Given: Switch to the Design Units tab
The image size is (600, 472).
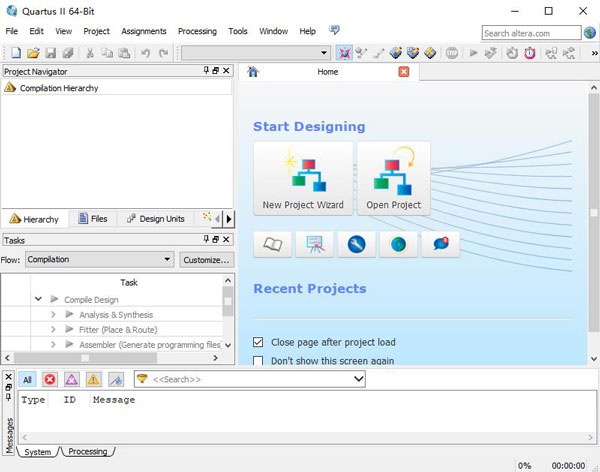Looking at the screenshot, I should tap(156, 219).
